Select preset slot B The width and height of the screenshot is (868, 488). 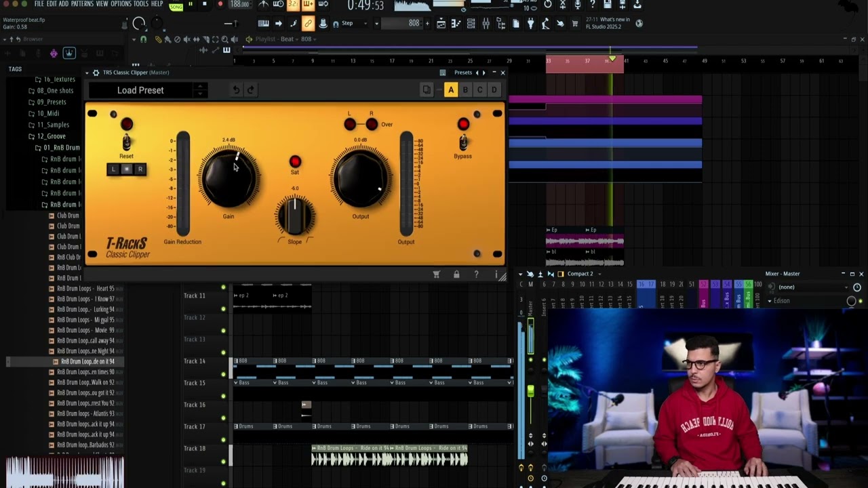[465, 90]
